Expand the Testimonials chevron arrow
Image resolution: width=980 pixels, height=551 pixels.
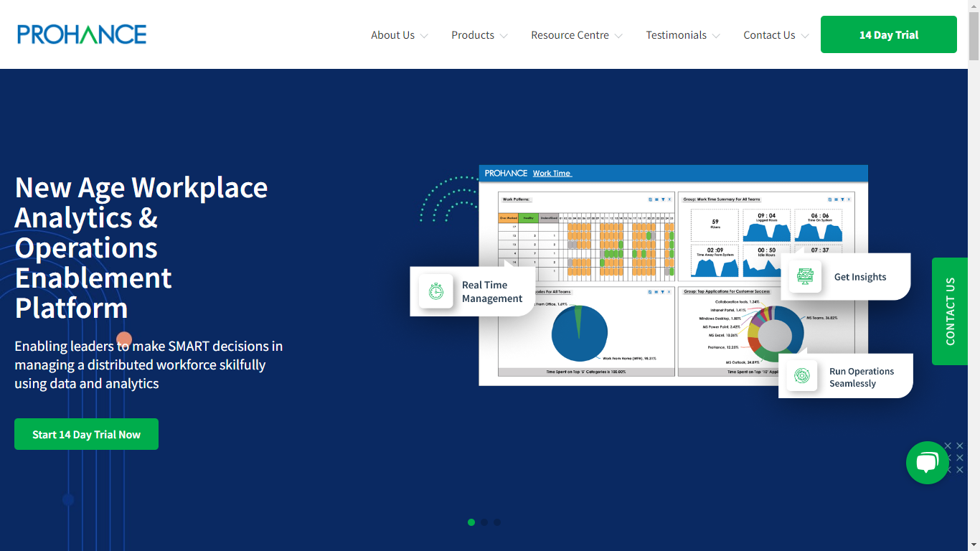[716, 36]
